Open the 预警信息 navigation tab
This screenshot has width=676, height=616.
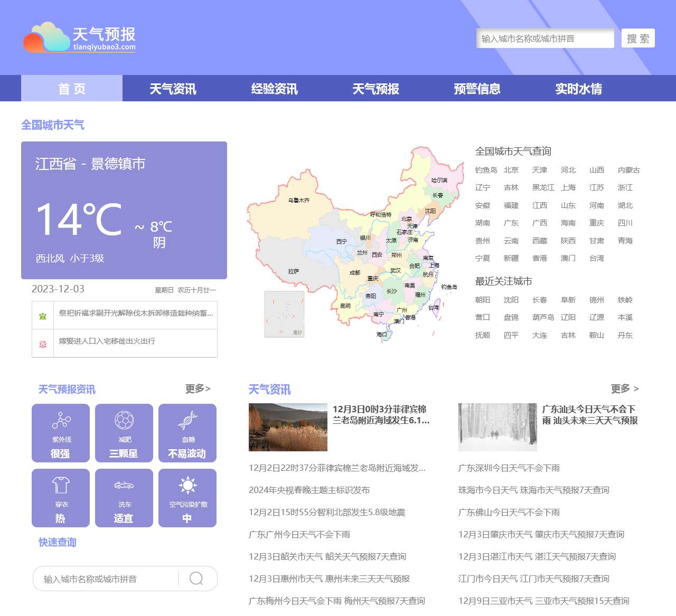coord(477,88)
